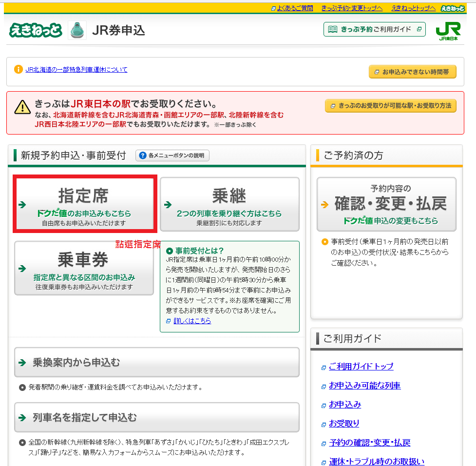Click the external link icon beside 詳しくはこちら
Screen dimensions: 476x466
click(169, 321)
